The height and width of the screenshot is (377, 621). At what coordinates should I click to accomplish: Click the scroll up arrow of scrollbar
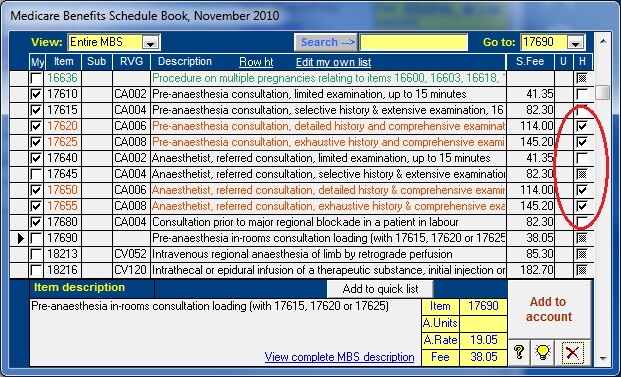click(x=603, y=41)
